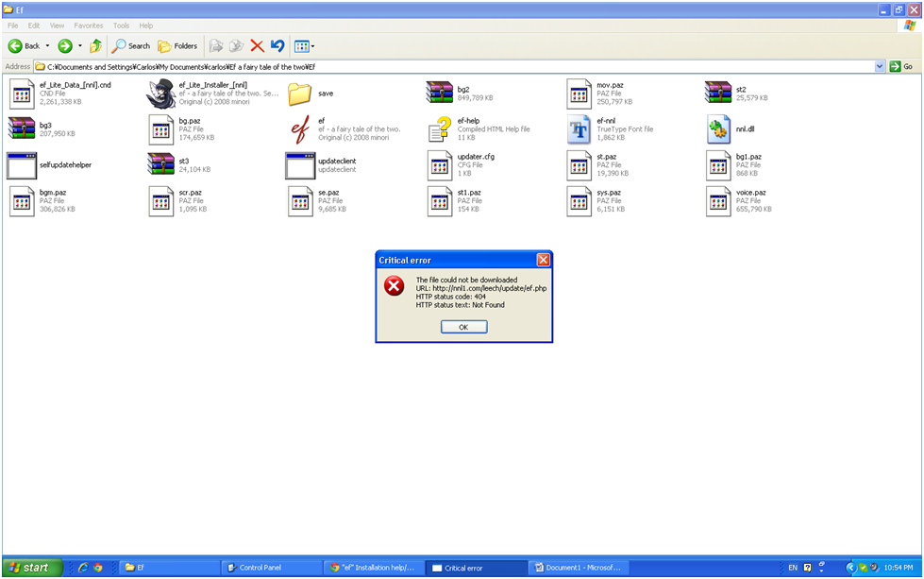Click the Go button beside address bar
Image resolution: width=924 pixels, height=579 pixels.
[x=901, y=66]
